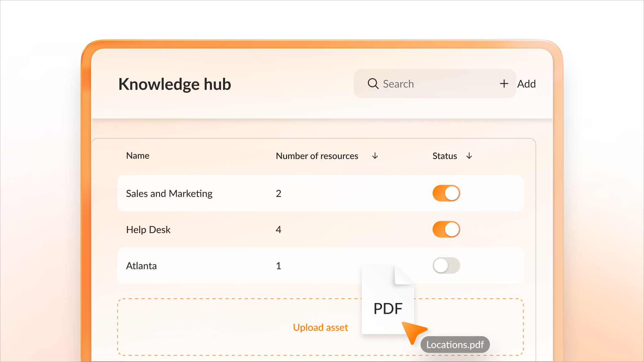
Task: Click the plus icon beside Add
Action: pyautogui.click(x=504, y=83)
